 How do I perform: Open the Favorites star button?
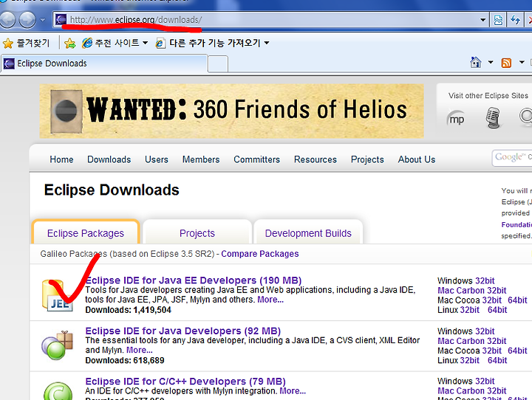26,43
